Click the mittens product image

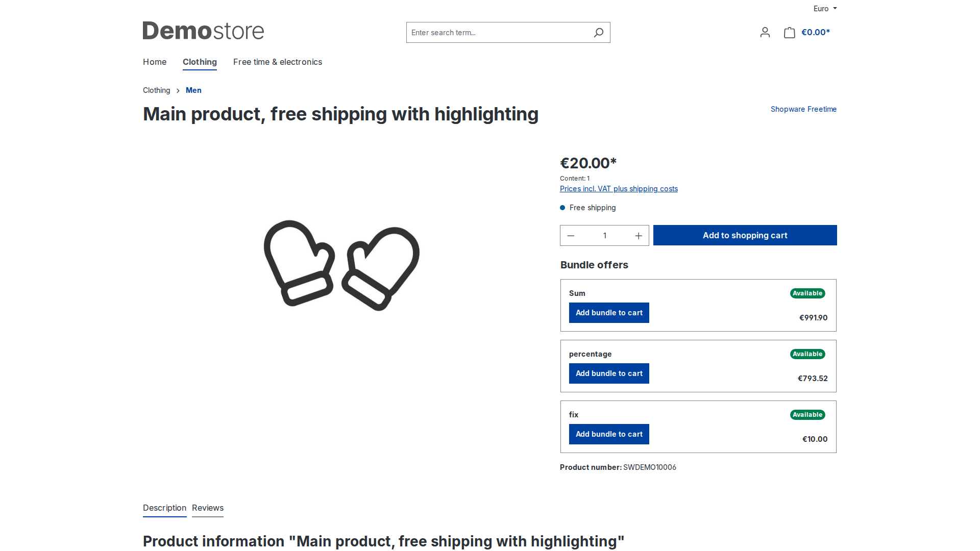[x=341, y=265]
